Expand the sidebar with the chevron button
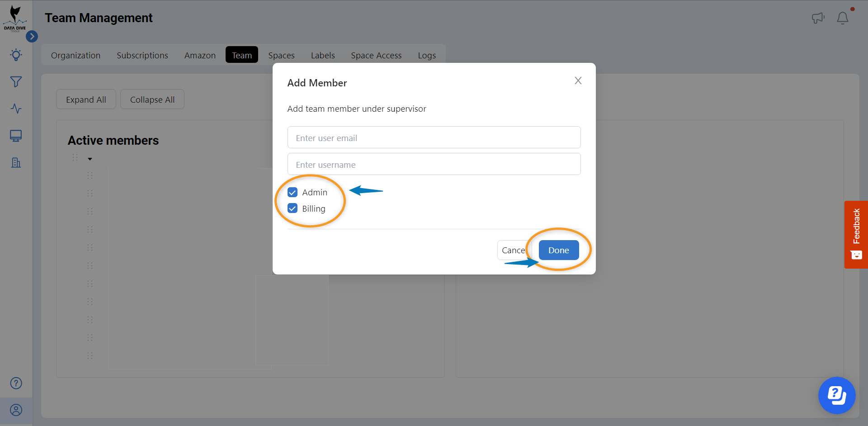 [32, 36]
